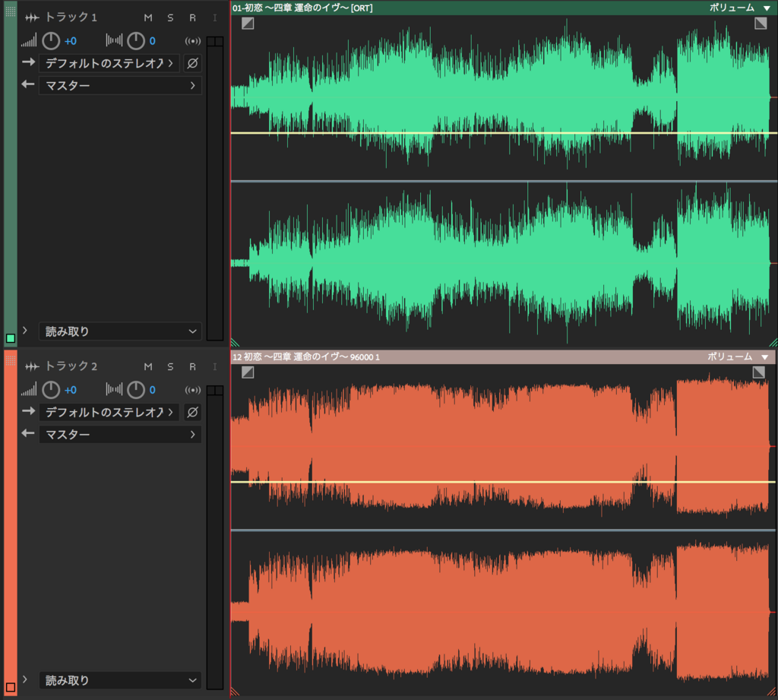
Task: Click the green clip's fade-in handle
Action: [248, 24]
